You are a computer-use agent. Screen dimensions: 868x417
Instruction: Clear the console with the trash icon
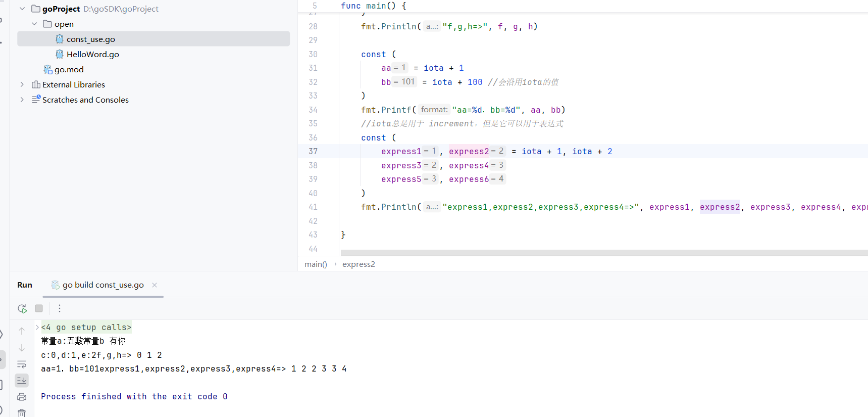pyautogui.click(x=22, y=413)
